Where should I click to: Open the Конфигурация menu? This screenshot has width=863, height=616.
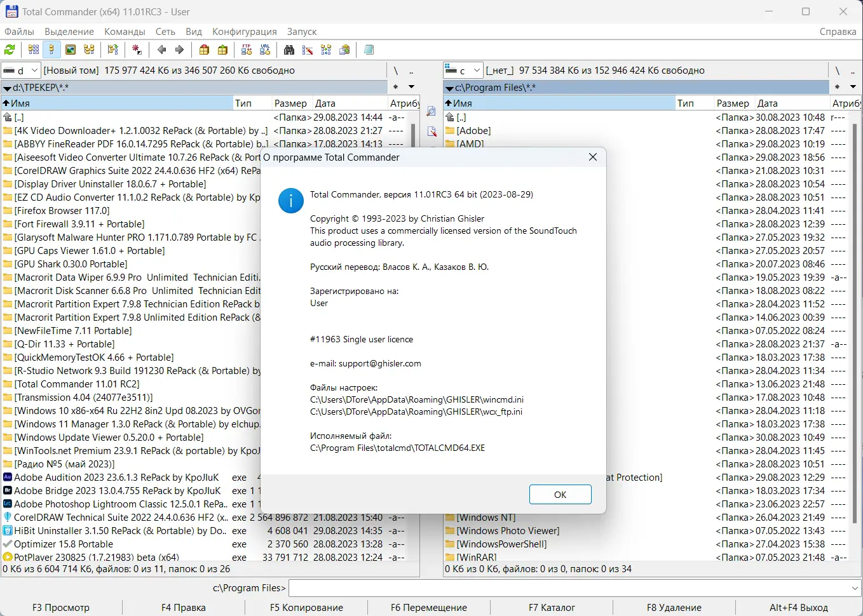coord(245,31)
